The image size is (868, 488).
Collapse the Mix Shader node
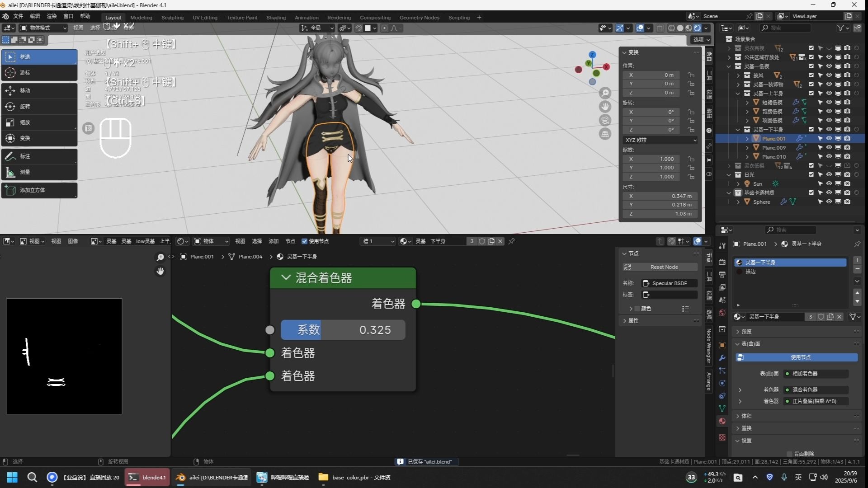pos(286,278)
